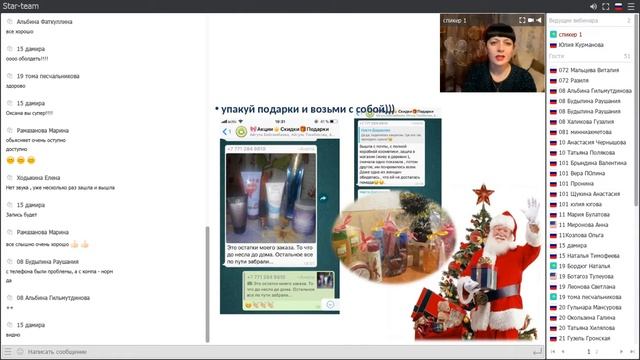Select guest 11Козлова Ольга

tap(581, 235)
